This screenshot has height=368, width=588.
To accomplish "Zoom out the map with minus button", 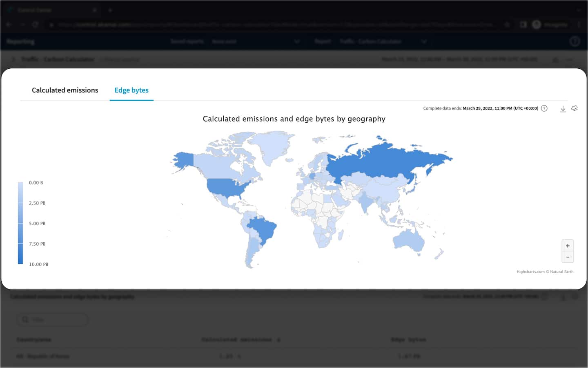I will pos(568,257).
